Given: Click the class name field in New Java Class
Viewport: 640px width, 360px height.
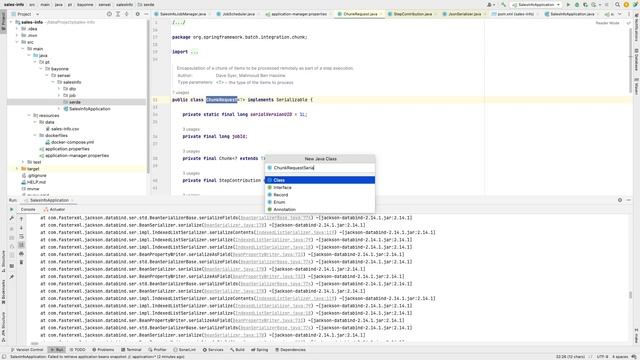Looking at the screenshot, I should [x=320, y=168].
